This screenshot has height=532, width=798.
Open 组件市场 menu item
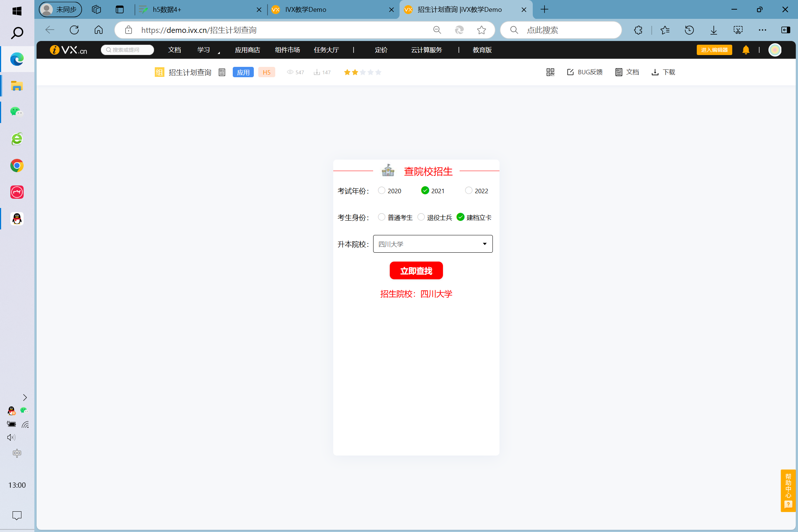[287, 50]
